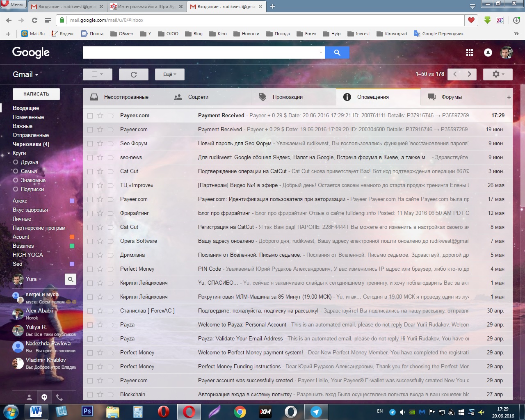Viewport: 525px width, 420px height.
Task: Open Chrome from the Windows taskbar
Action: coord(240,412)
